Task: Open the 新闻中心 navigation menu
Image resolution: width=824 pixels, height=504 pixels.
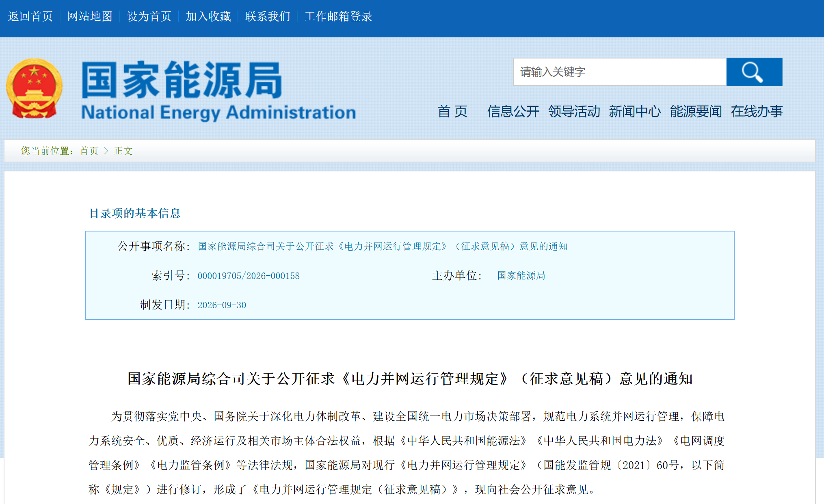Action: (x=635, y=111)
